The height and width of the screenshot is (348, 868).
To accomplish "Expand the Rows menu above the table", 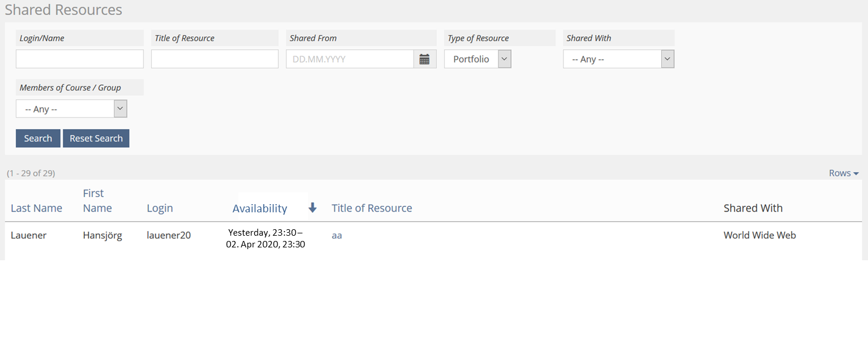I will 843,173.
